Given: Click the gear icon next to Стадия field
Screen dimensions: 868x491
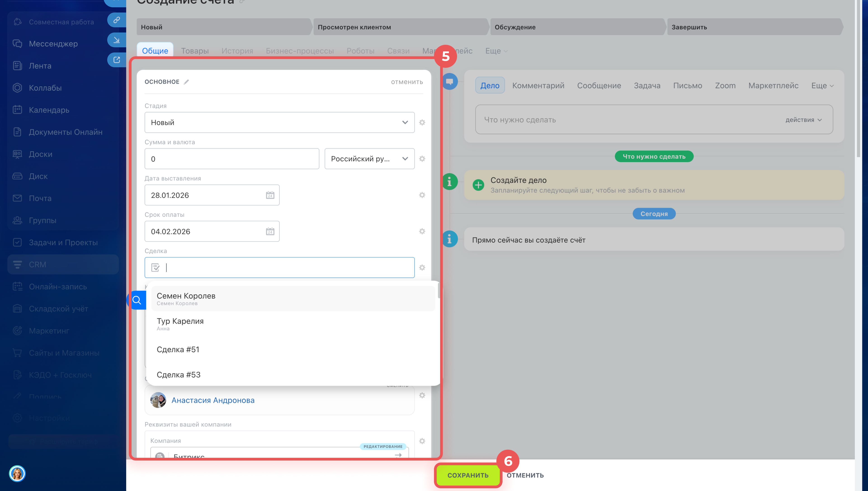Looking at the screenshot, I should click(422, 123).
